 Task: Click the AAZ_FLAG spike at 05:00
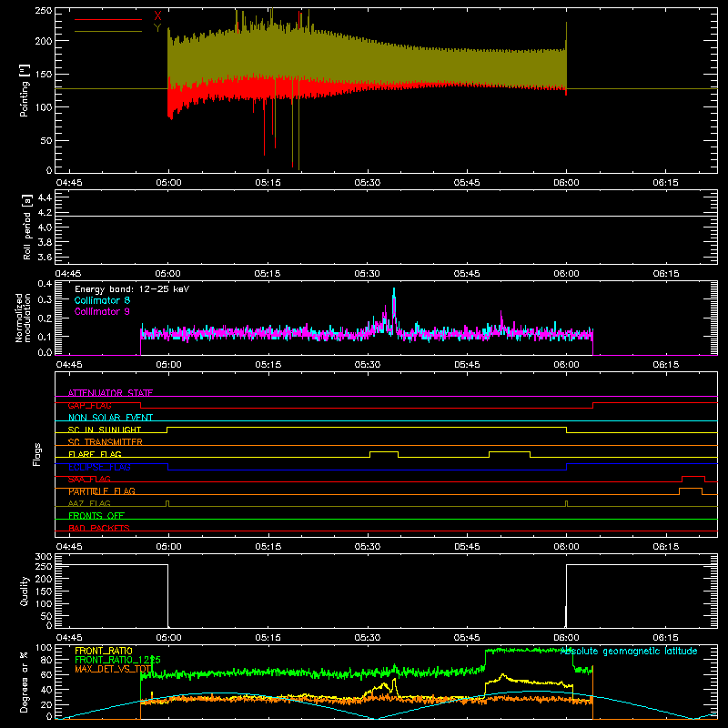coord(167,503)
